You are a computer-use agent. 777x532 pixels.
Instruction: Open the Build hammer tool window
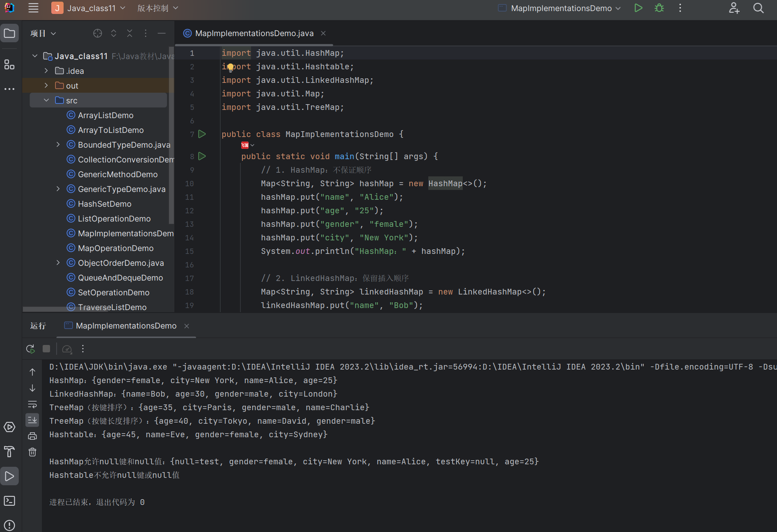9,452
